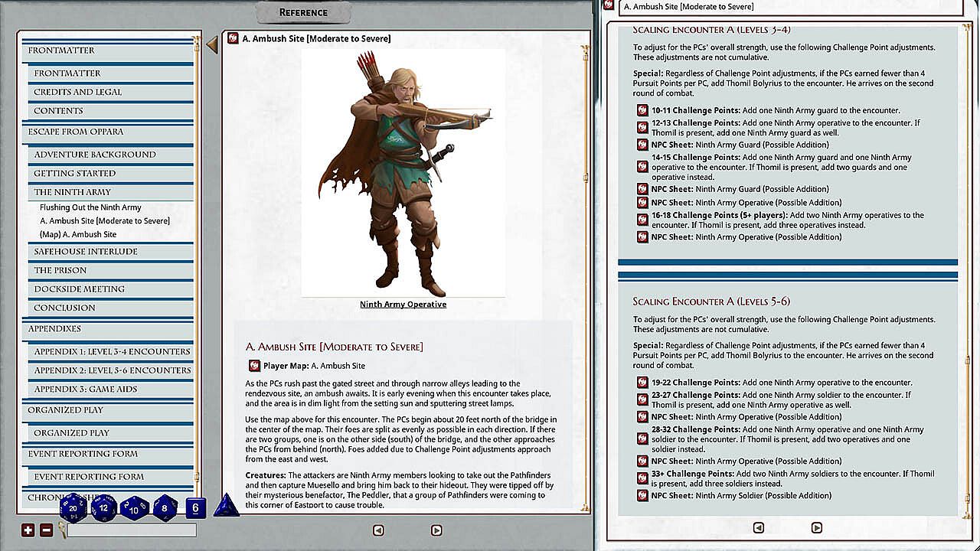Collapse the index panel with the left arrow
This screenshot has width=980, height=551.
pyautogui.click(x=212, y=46)
